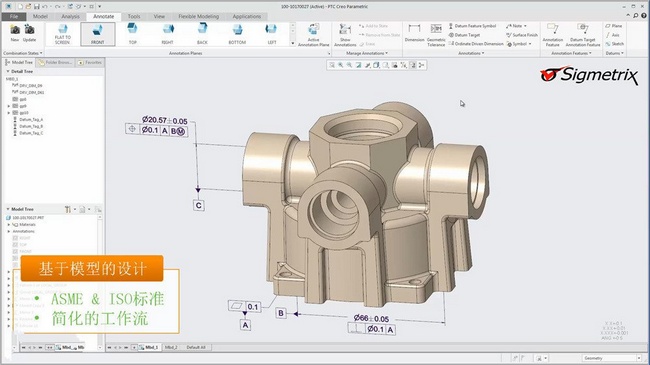
Task: Click the Datum Target tool
Action: click(464, 35)
